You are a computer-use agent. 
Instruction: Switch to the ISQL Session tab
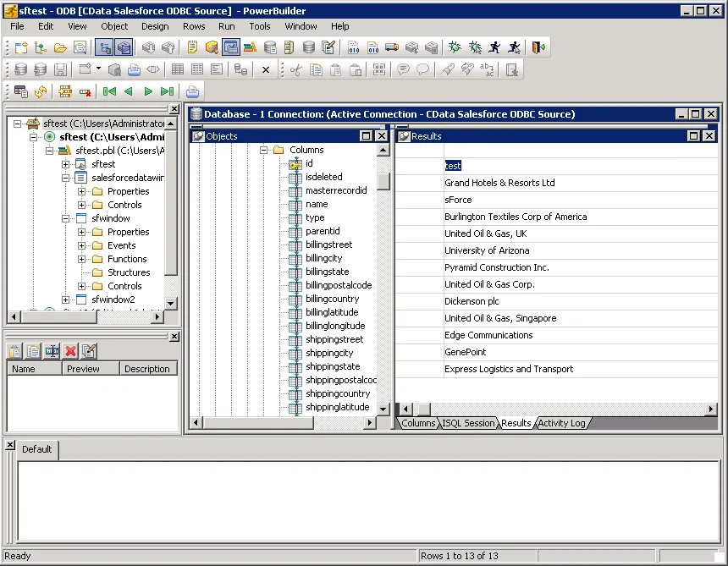(x=467, y=423)
